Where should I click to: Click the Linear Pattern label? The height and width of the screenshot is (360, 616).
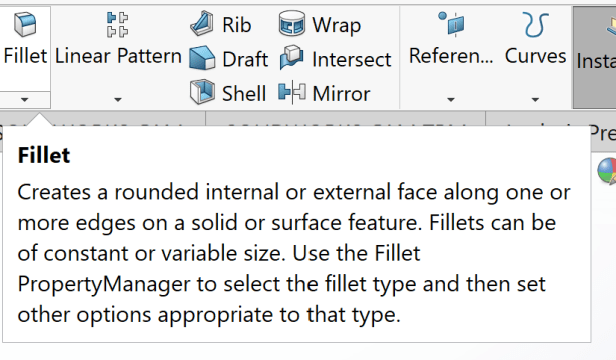coord(118,56)
